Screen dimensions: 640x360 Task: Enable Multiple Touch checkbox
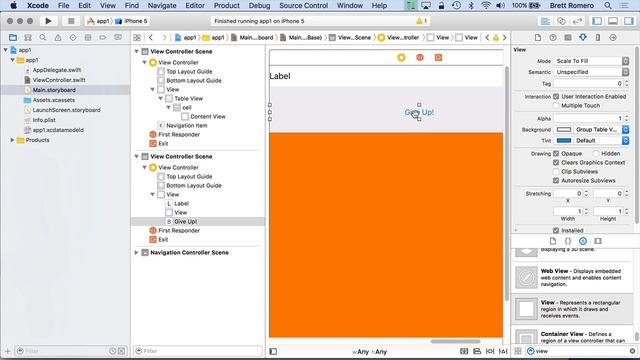click(x=556, y=106)
